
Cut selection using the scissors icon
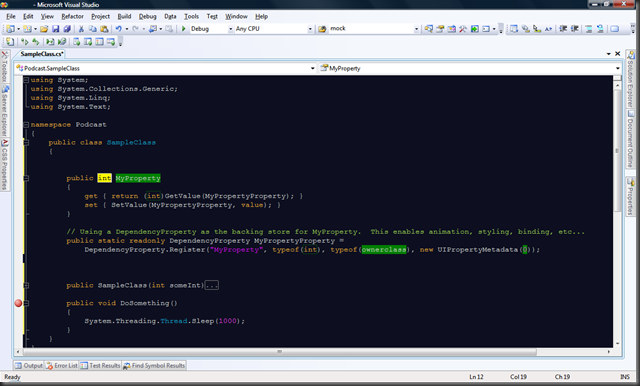click(x=81, y=29)
